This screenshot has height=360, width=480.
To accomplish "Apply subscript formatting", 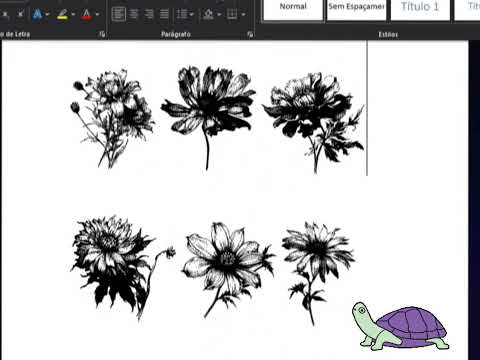I will click(x=5, y=14).
